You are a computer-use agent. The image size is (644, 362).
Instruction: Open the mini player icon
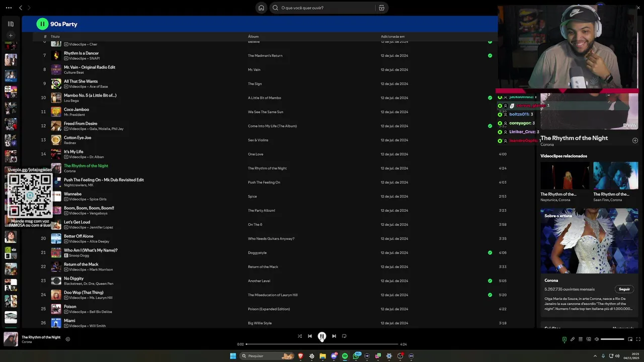(x=630, y=339)
